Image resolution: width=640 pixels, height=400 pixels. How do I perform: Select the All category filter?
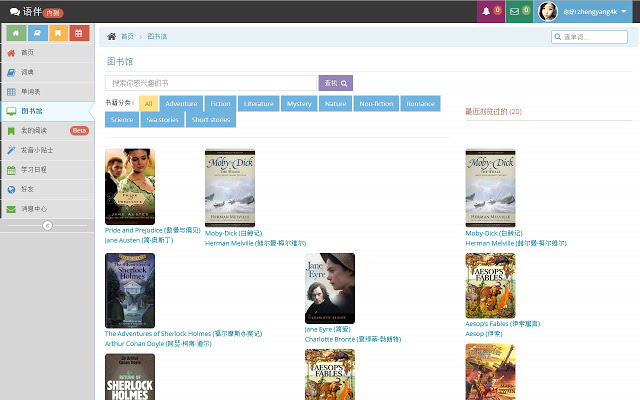click(x=149, y=104)
